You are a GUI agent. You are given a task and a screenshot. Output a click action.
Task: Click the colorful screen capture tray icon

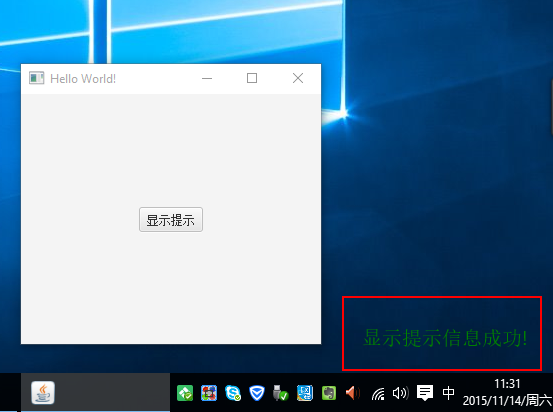(x=209, y=393)
